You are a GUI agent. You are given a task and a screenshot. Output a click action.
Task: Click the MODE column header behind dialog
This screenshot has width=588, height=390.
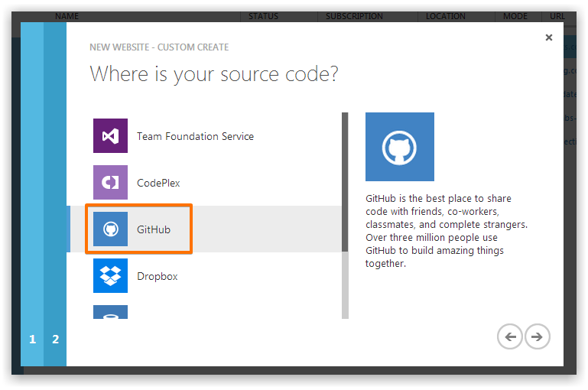pos(515,16)
